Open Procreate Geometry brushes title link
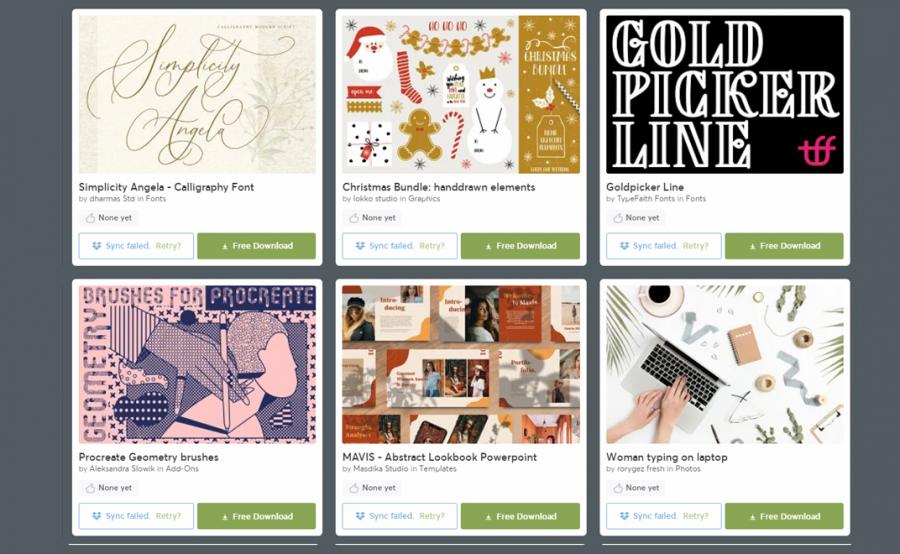 coord(149,458)
